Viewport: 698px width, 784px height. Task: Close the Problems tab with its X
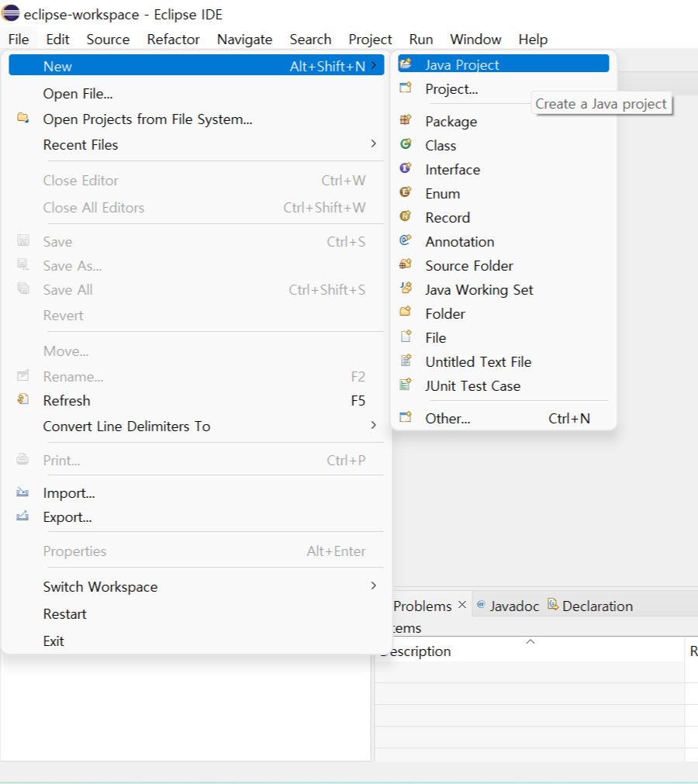[462, 605]
